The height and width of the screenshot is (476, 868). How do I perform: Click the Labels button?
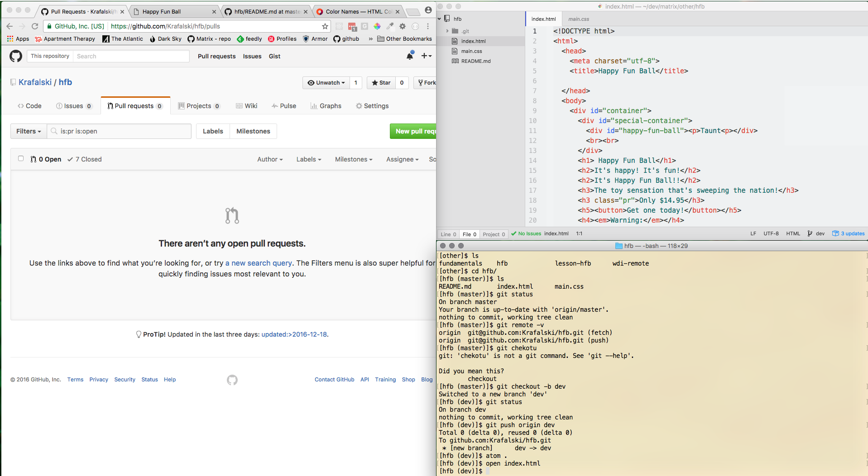(213, 131)
